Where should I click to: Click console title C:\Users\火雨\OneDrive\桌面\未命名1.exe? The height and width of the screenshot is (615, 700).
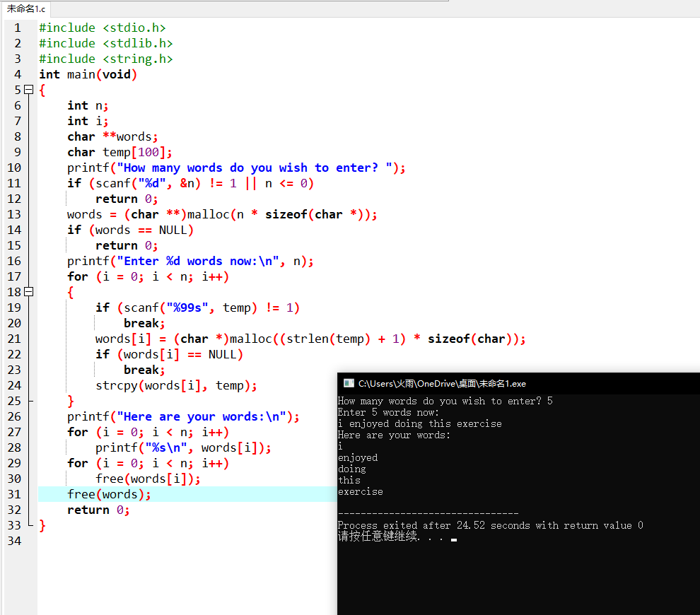pos(442,383)
